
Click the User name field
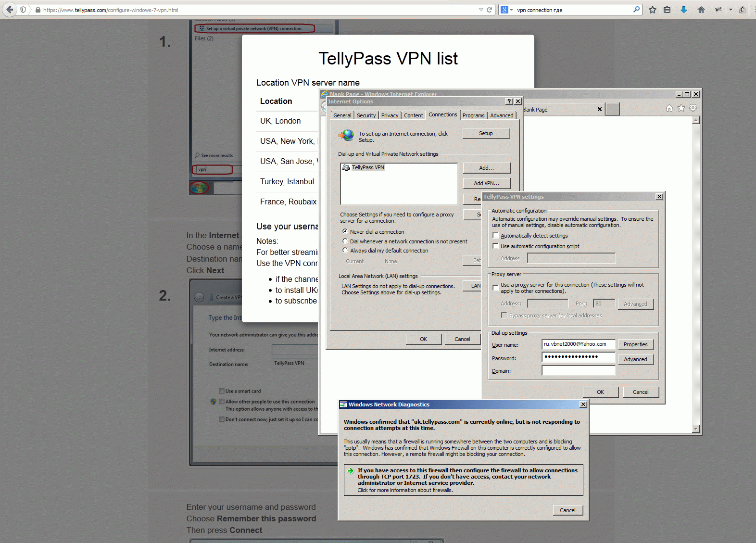(x=579, y=344)
